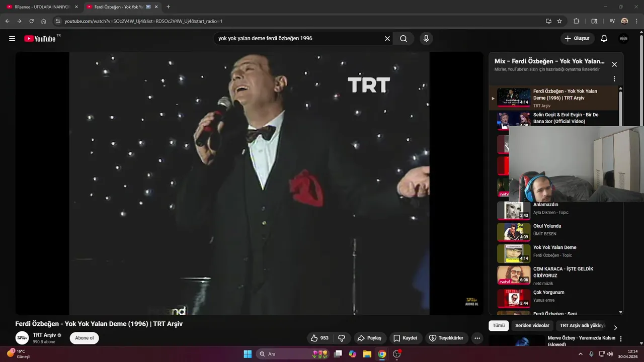Play Ferdi Özbeğen TRT Arşiv playlist item
Viewport: 644px width, 362px height.
(x=553, y=98)
